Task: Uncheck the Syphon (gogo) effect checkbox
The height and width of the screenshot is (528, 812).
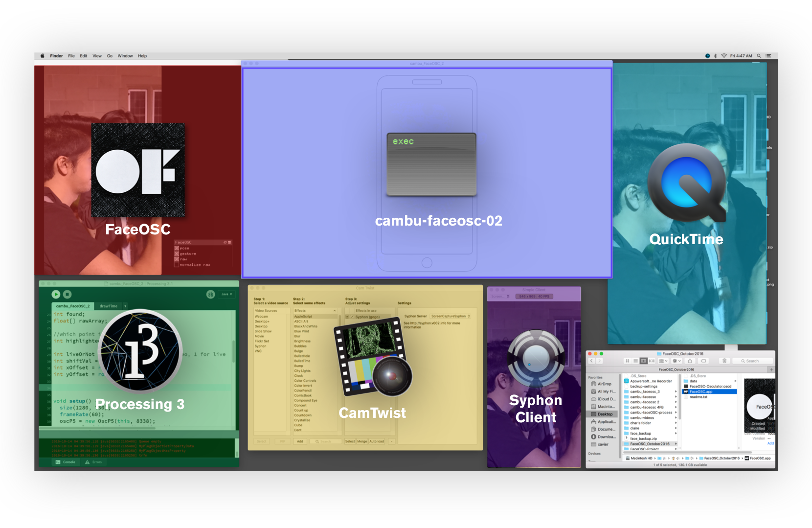Action: [x=352, y=317]
